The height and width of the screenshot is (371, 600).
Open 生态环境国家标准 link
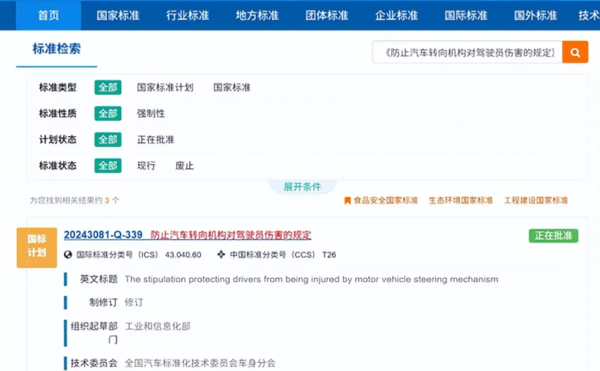click(461, 200)
